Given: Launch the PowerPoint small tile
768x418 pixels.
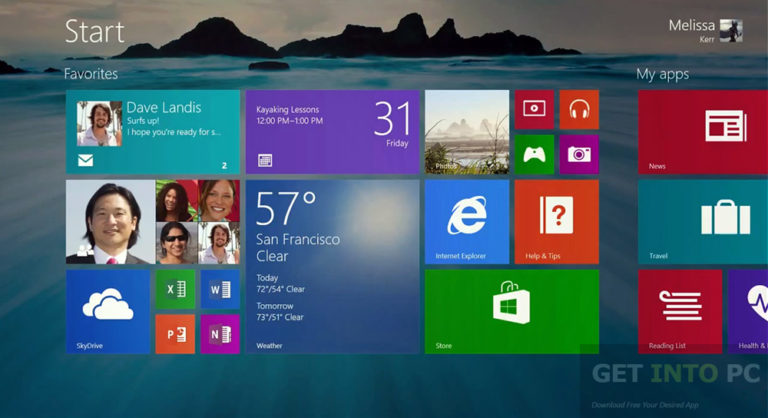Looking at the screenshot, I should (x=175, y=334).
